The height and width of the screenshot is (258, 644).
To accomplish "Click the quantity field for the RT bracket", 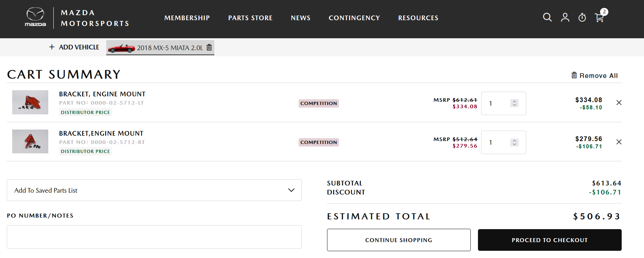I will pyautogui.click(x=504, y=143).
